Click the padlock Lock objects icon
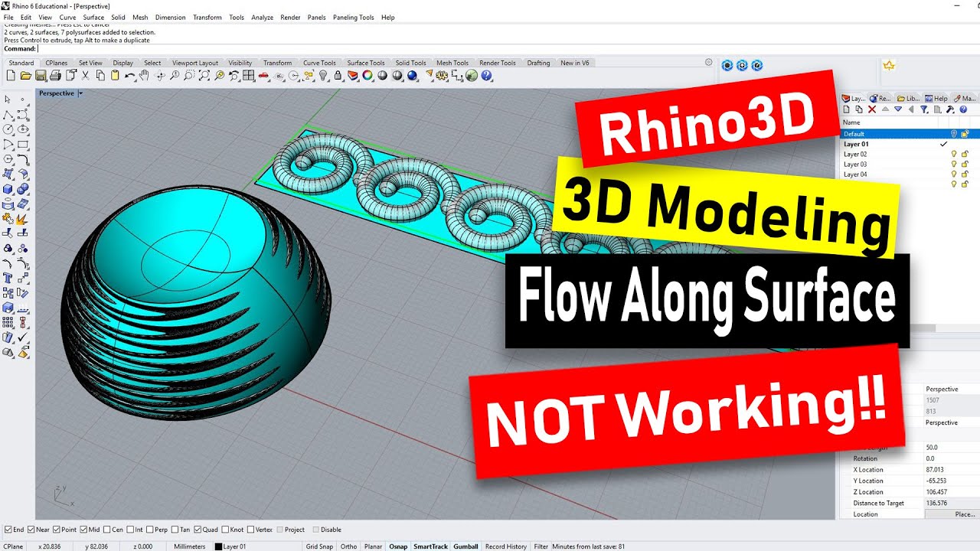 [338, 76]
